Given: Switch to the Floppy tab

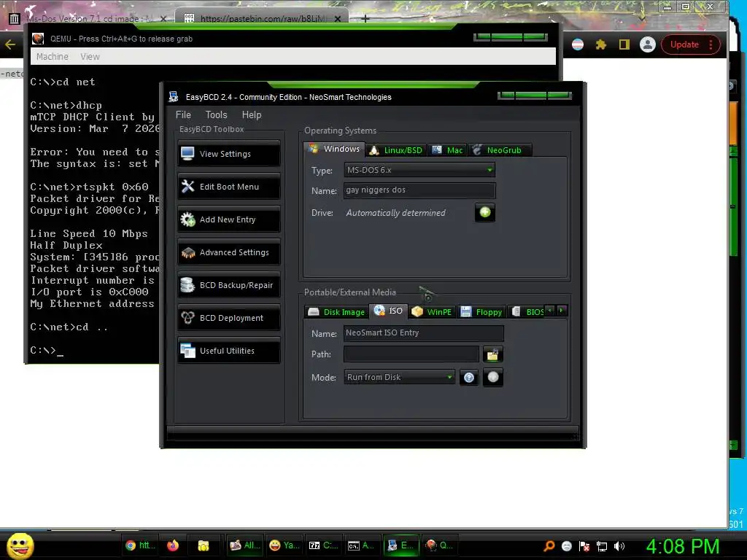Looking at the screenshot, I should click(x=481, y=312).
